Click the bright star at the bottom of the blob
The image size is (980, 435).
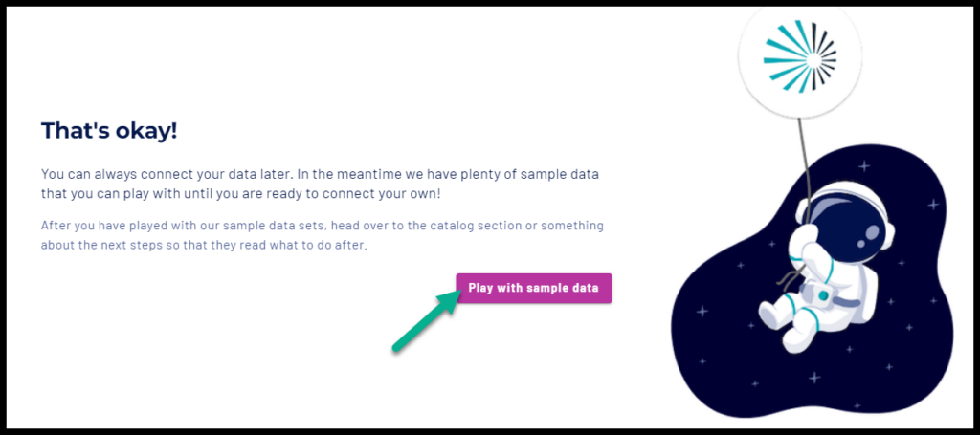coord(814,377)
